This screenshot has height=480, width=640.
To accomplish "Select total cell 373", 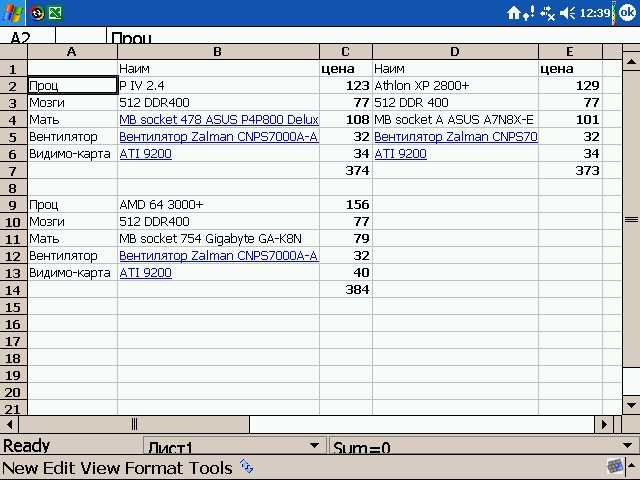I will pyautogui.click(x=570, y=171).
